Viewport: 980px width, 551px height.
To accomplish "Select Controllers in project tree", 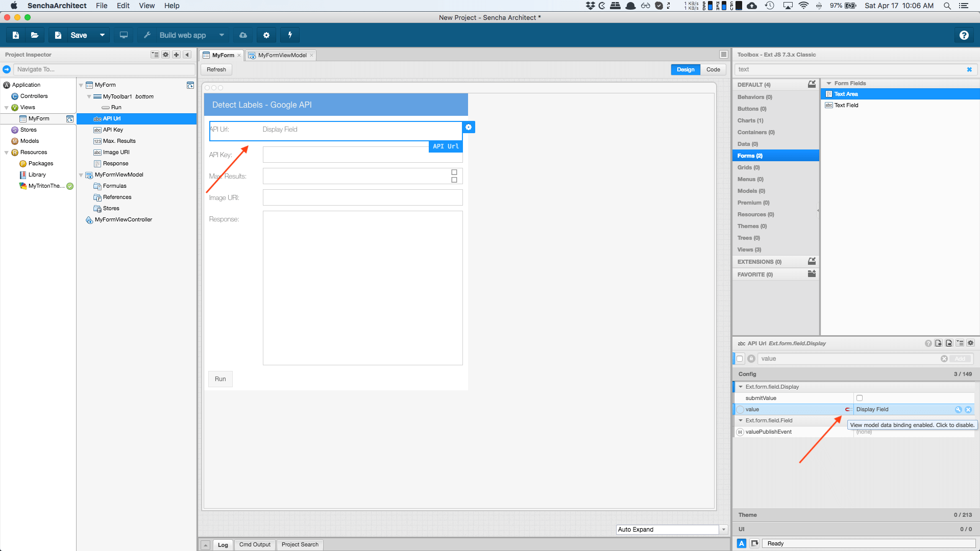I will pyautogui.click(x=34, y=96).
